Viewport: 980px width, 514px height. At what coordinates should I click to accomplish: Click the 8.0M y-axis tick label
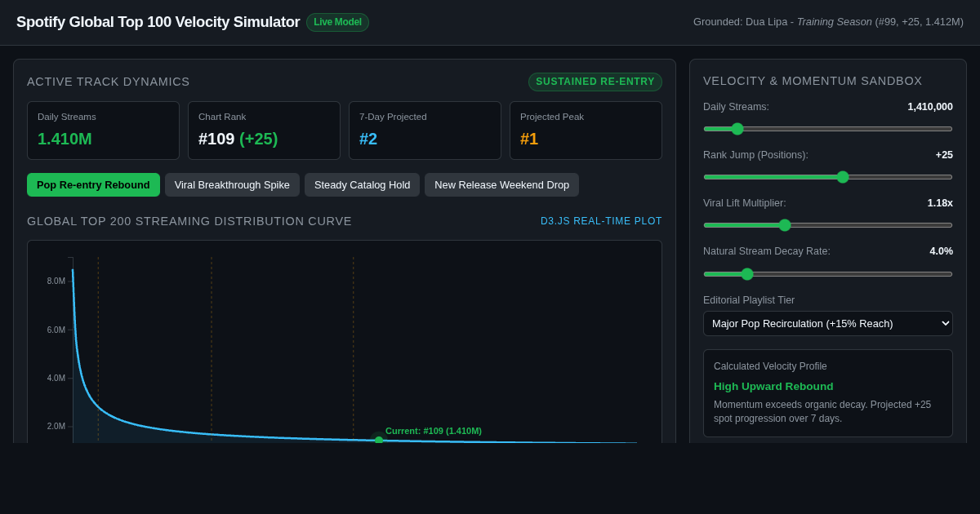point(56,281)
